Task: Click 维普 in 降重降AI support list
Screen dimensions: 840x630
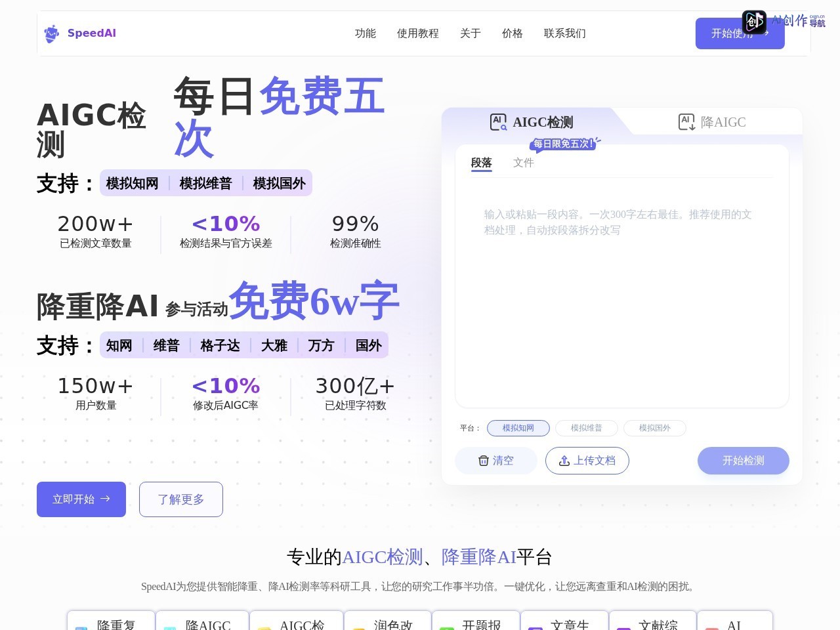Action: click(x=167, y=345)
